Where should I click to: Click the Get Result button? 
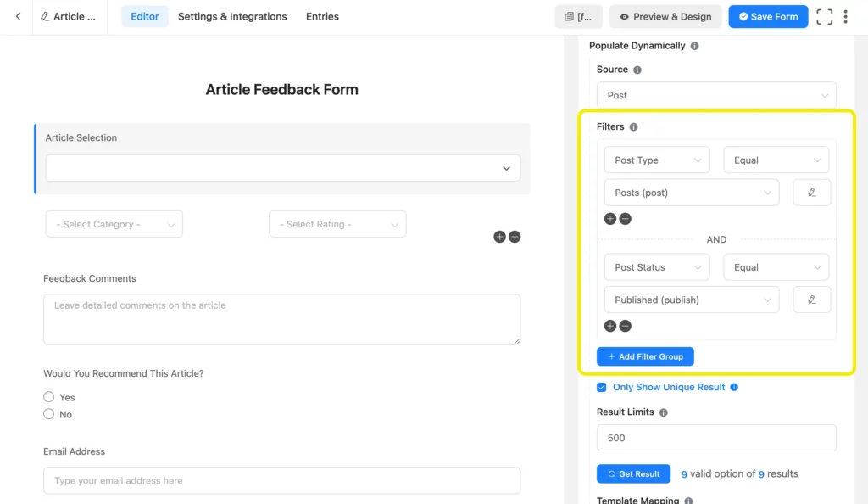point(633,474)
